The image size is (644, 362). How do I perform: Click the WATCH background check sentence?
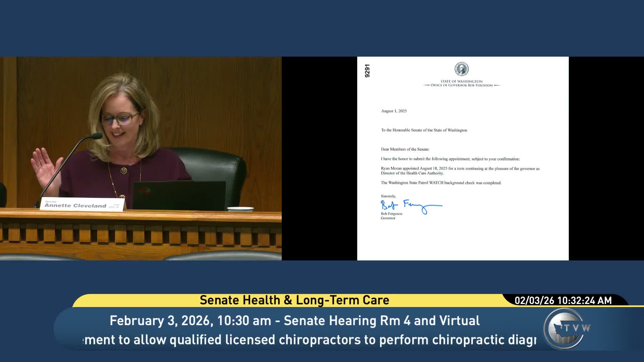point(441,183)
